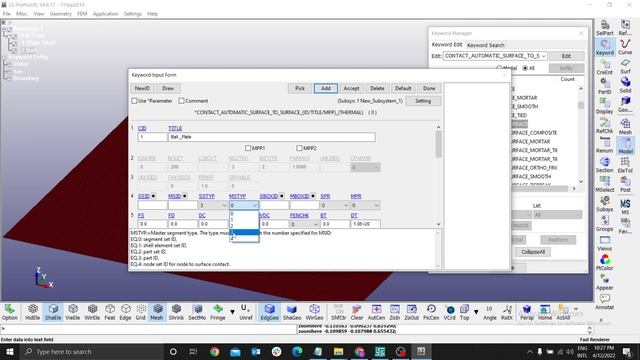Click the pick dot next to SSID
Viewport: 640px width, 360px height.
point(153,196)
